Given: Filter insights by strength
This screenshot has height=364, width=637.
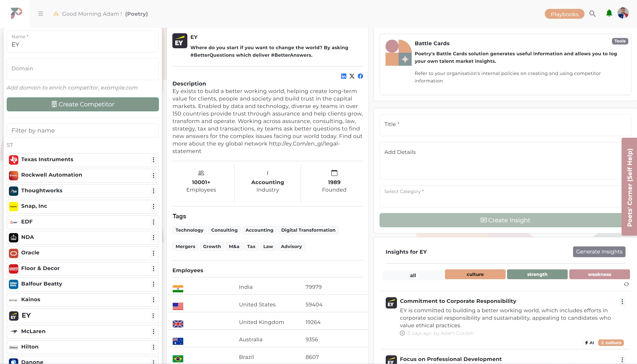Looking at the screenshot, I should 537,274.
